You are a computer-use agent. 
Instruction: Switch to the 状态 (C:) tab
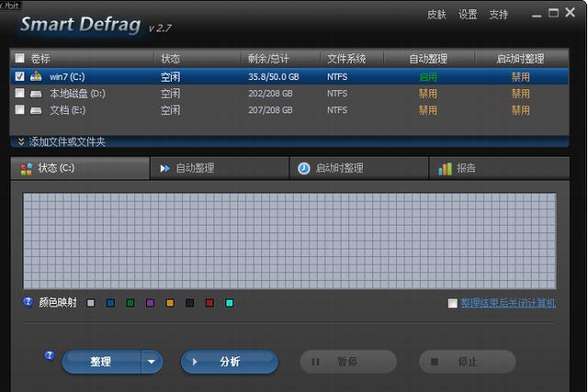[80, 168]
